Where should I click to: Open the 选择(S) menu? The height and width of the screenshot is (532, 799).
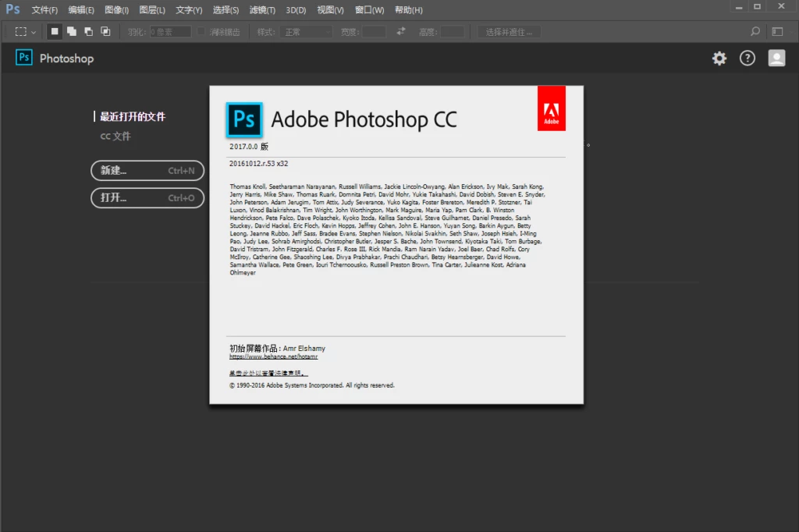coord(225,10)
